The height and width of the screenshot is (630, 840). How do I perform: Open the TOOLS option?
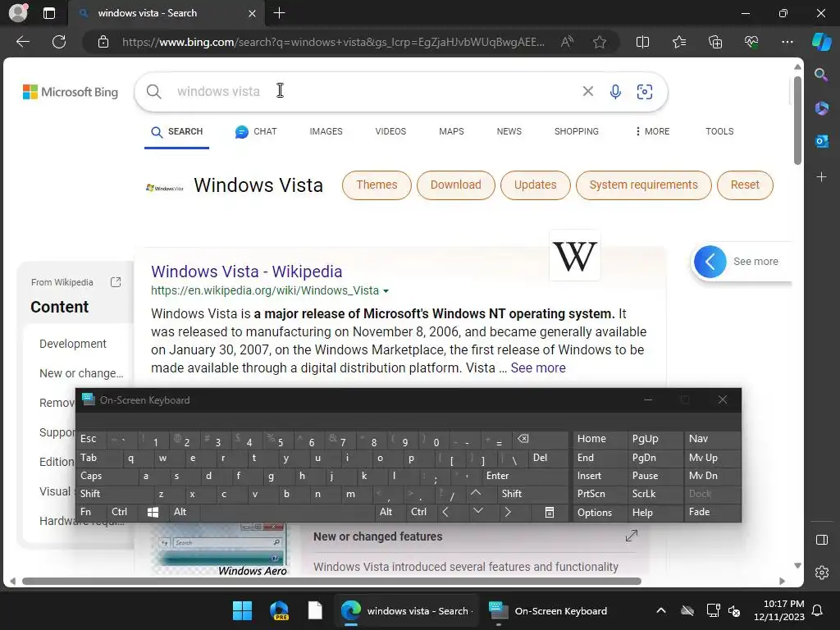(x=719, y=131)
